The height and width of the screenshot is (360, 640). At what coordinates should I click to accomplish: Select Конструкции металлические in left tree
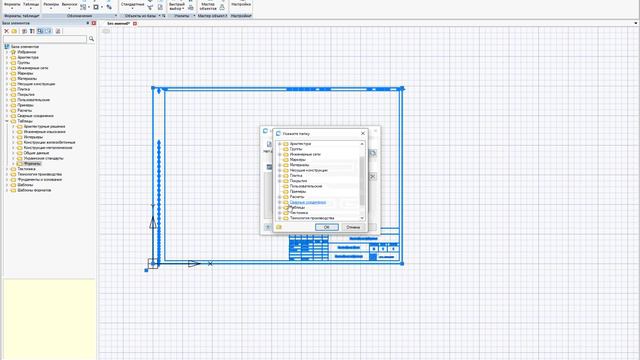pos(48,148)
